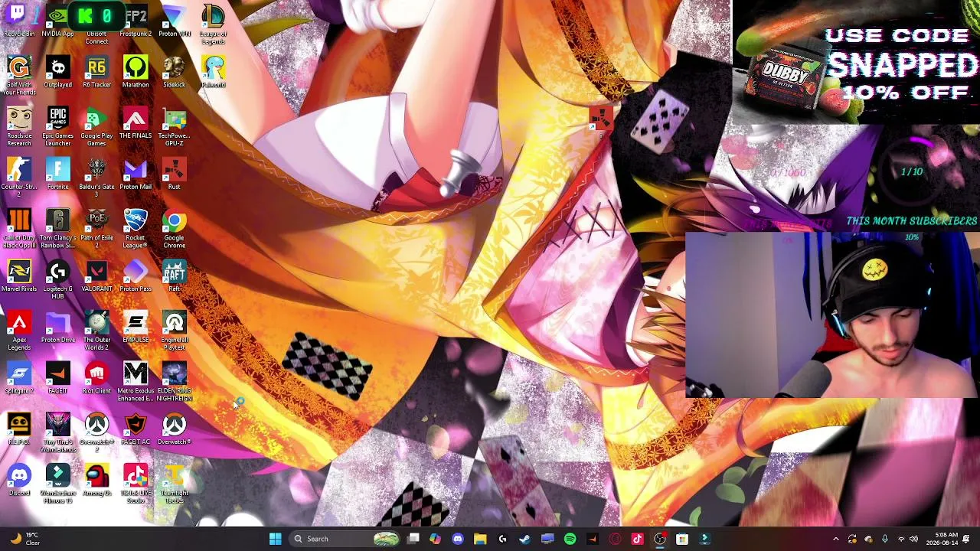Screen dimensions: 980x551
Task: Select ELDEN RING NIGHTREIGN icon
Action: pyautogui.click(x=175, y=382)
